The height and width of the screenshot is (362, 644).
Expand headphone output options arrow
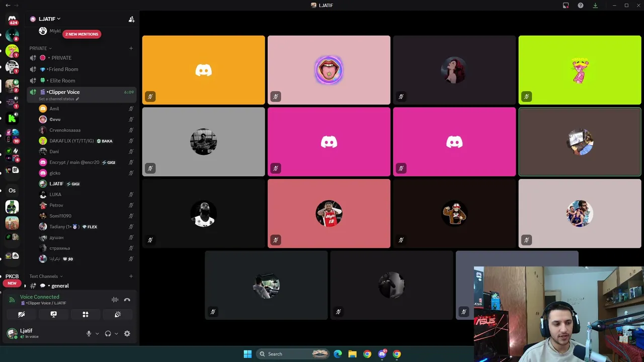116,333
